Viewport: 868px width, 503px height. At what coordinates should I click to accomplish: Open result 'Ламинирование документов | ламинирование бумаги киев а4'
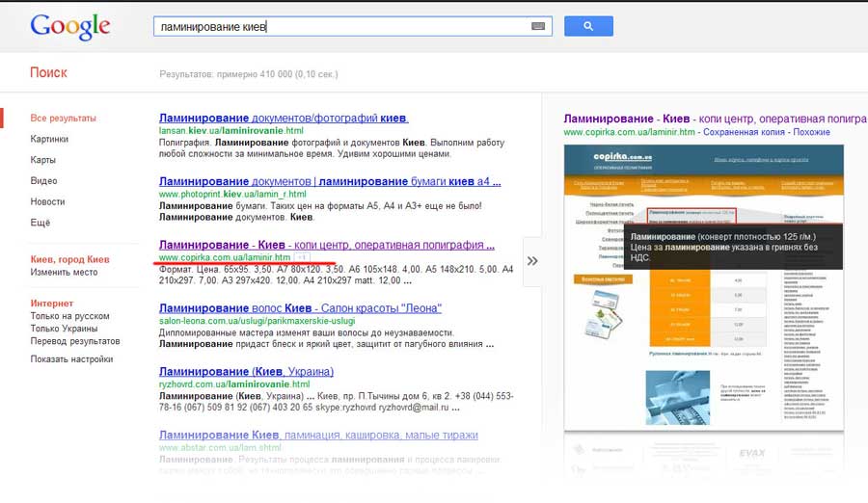click(330, 181)
